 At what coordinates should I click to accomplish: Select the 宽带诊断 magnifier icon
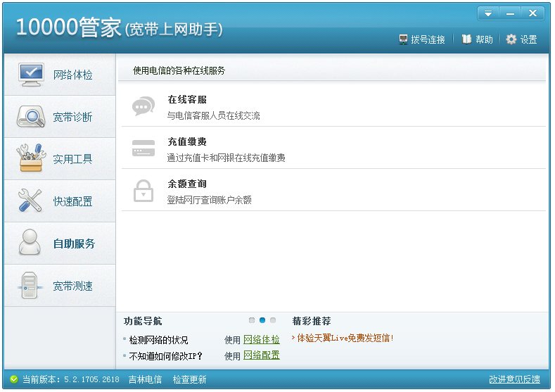point(30,117)
